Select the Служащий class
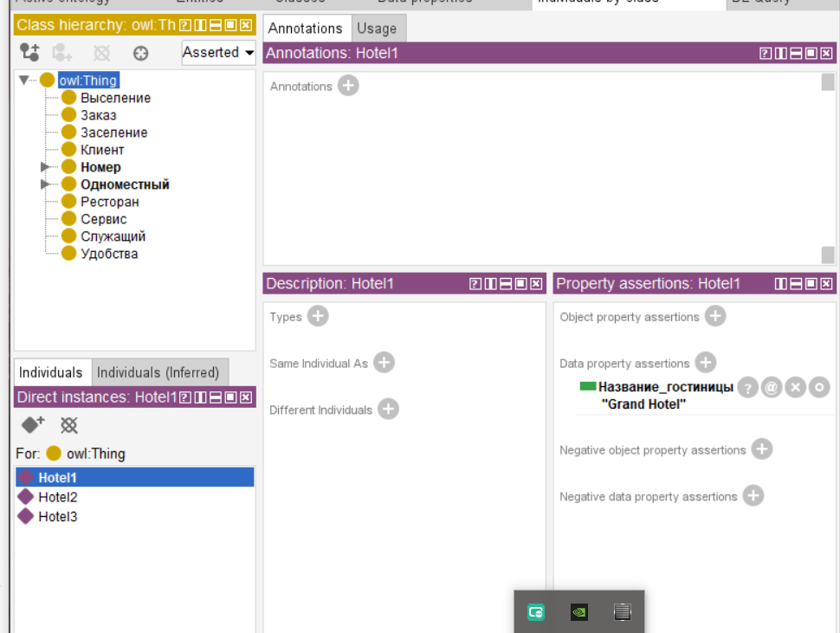Screen dimensions: 840x633 [x=113, y=236]
